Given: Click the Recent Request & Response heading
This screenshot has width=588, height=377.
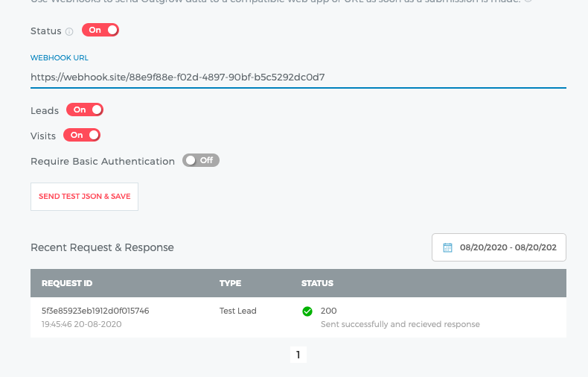Looking at the screenshot, I should (x=102, y=247).
